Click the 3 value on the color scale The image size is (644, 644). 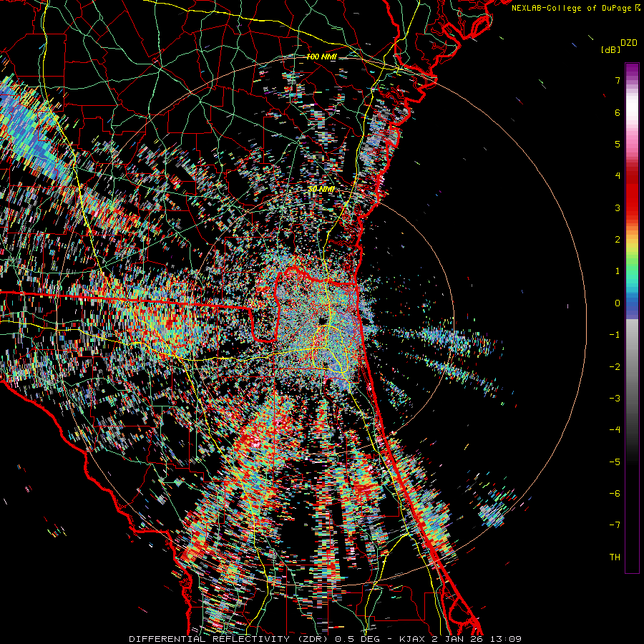(x=618, y=208)
